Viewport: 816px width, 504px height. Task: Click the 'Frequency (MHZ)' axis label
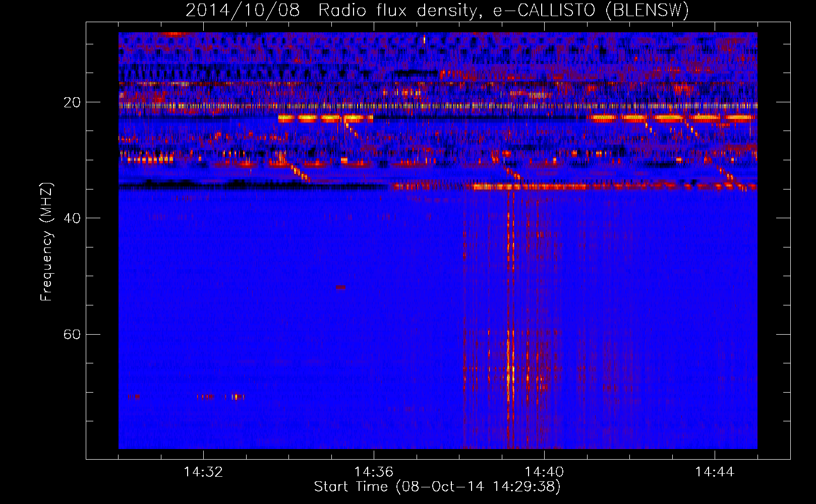pos(46,241)
